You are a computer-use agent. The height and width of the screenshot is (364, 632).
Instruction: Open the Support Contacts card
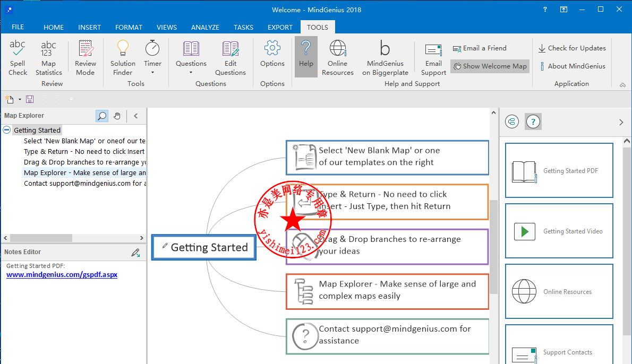[x=559, y=345]
